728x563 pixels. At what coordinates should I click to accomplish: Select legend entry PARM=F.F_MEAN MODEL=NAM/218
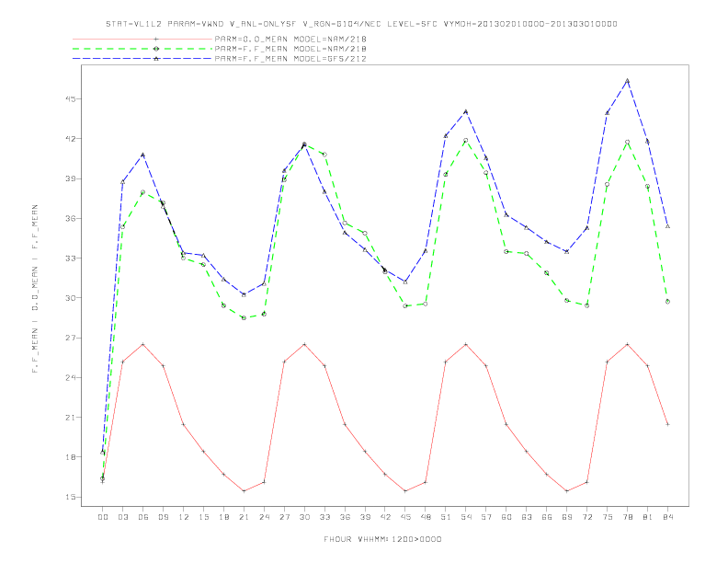click(x=290, y=49)
